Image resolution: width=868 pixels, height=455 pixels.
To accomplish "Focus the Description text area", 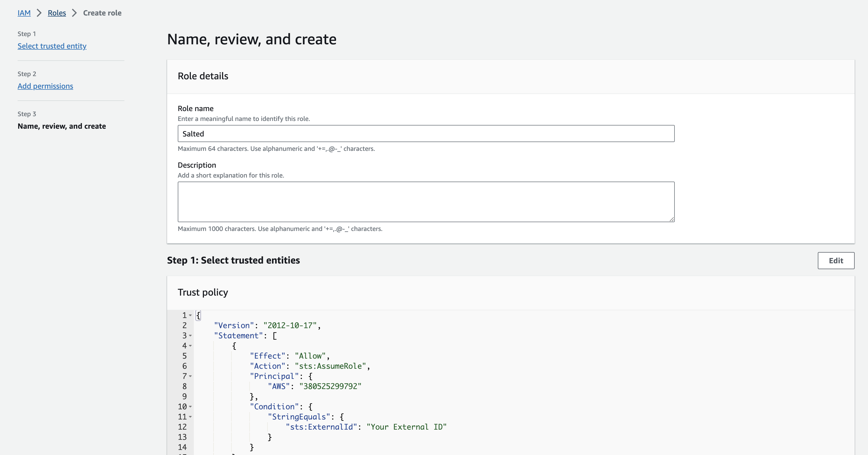I will tap(426, 202).
